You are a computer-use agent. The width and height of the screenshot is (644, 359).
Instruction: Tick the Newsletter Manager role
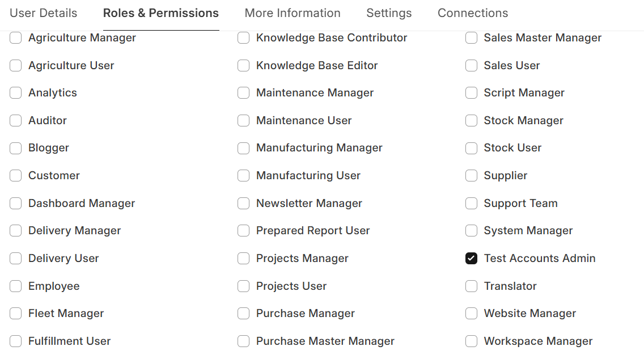coord(244,204)
